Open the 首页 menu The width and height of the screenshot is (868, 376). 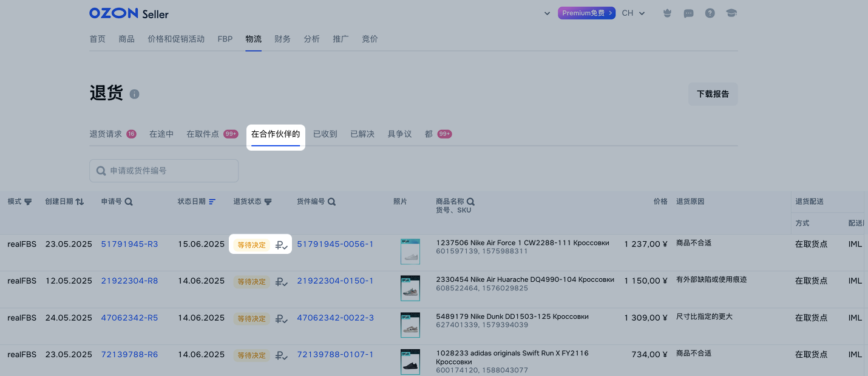click(98, 39)
